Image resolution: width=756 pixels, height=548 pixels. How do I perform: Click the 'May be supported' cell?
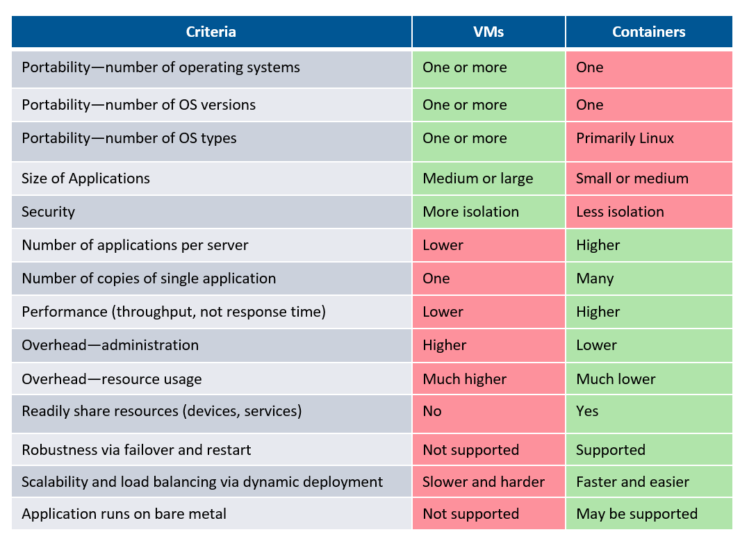click(x=636, y=514)
